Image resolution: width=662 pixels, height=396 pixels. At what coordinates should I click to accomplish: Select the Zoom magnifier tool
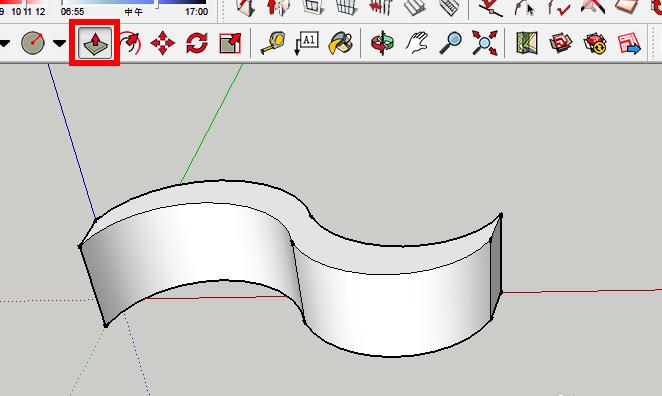click(450, 43)
